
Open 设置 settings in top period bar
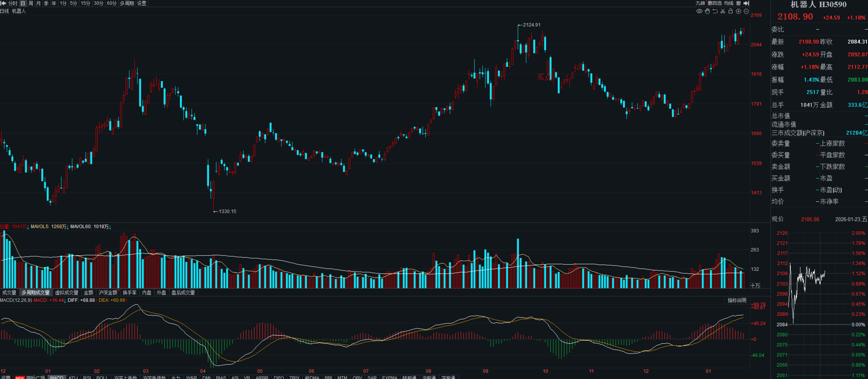[x=142, y=3]
